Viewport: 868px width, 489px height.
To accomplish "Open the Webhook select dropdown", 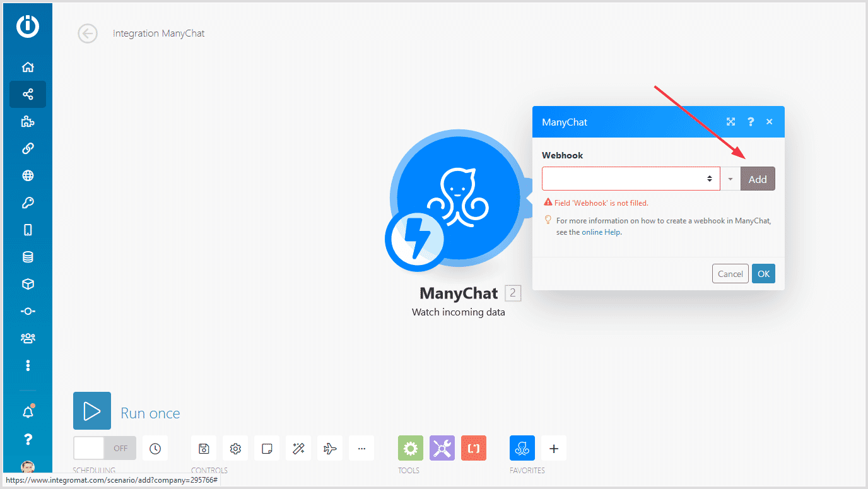I will 631,179.
